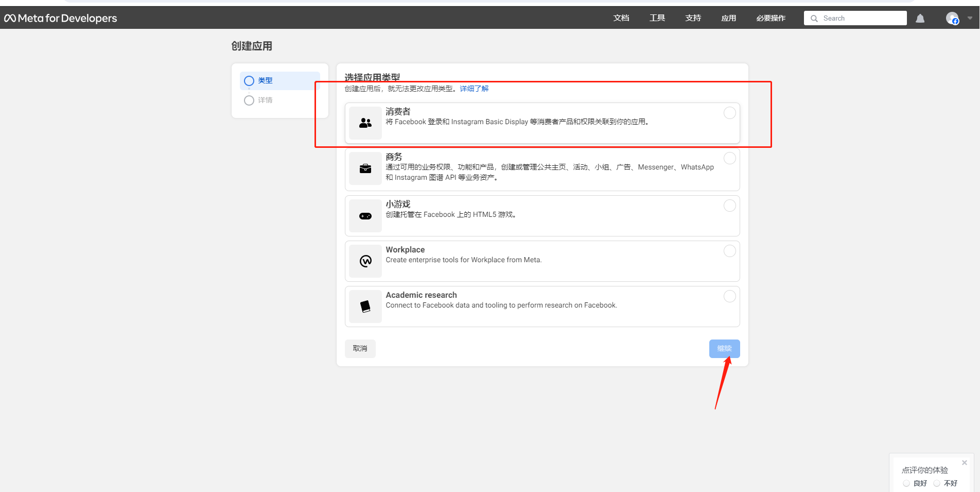Click the Workplace title text
The image size is (980, 492).
pyautogui.click(x=406, y=249)
